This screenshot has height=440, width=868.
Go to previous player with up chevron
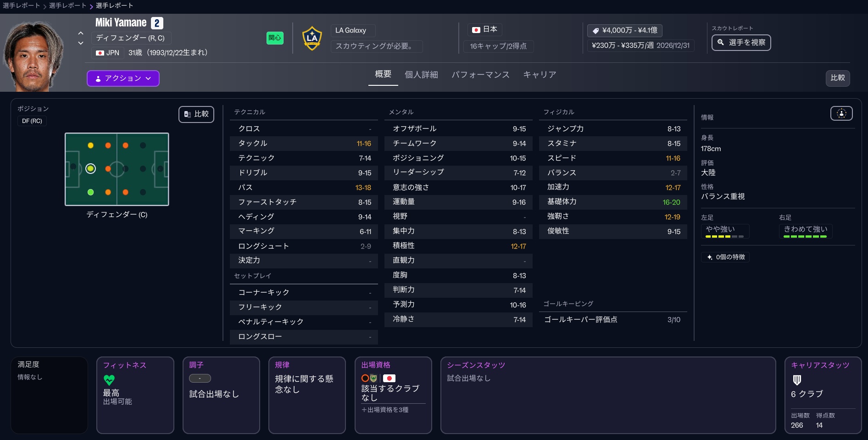click(81, 33)
